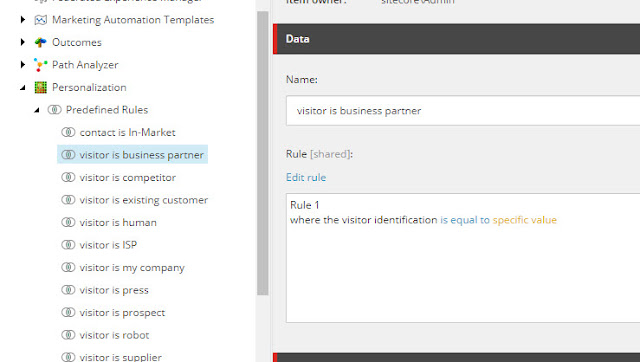Open the Edit rule link
640x362 pixels.
(306, 178)
